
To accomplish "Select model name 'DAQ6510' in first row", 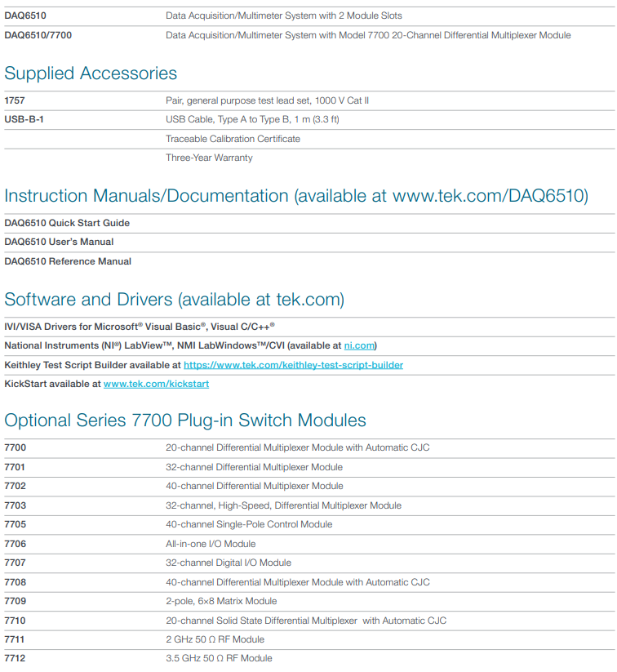I will click(25, 16).
